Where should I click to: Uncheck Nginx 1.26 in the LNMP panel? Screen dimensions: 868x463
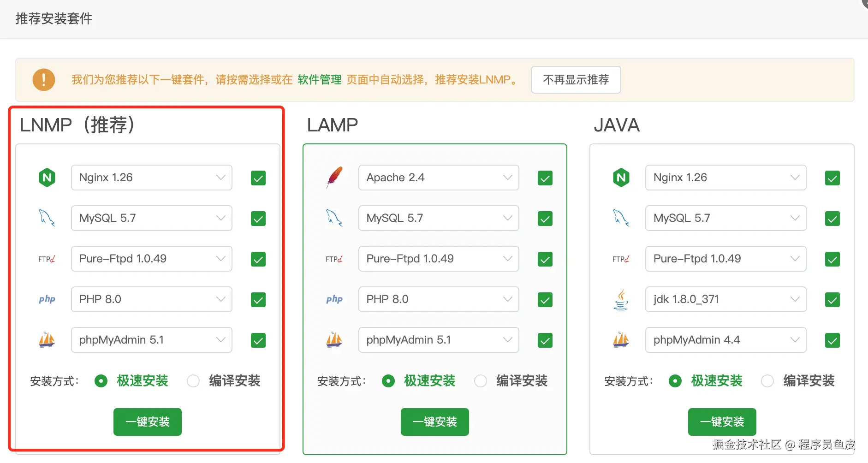258,178
